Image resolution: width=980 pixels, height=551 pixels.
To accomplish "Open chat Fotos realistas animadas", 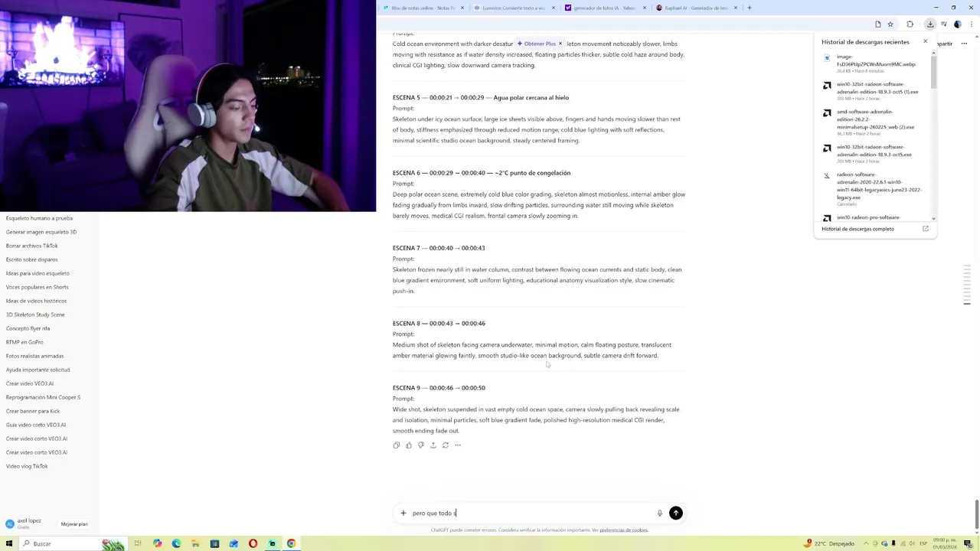I will click(35, 356).
